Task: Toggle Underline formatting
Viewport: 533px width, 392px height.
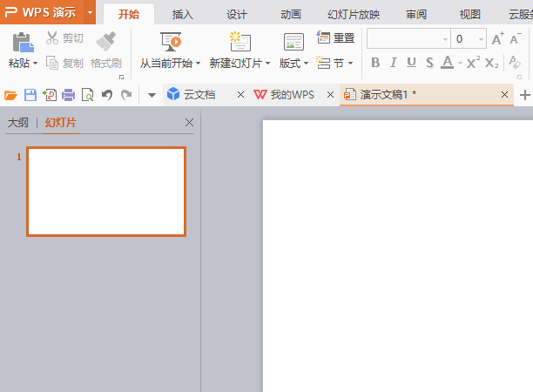Action: coord(411,63)
